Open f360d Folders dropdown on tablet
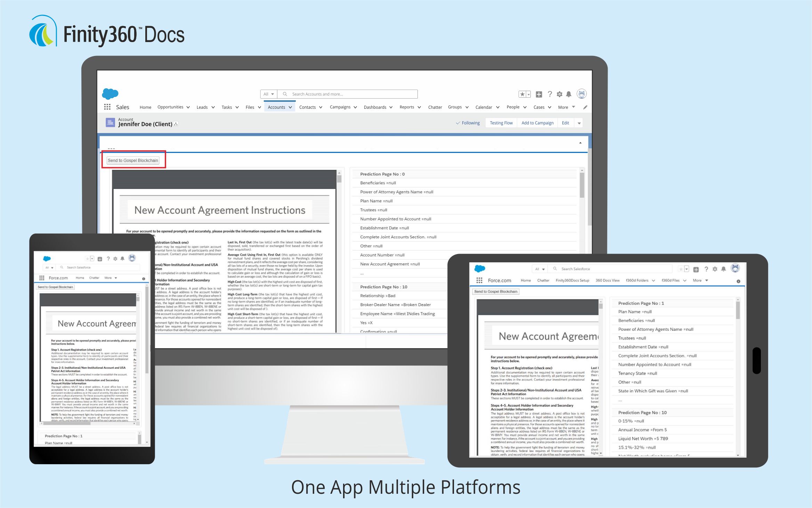The width and height of the screenshot is (812, 508). point(653,280)
